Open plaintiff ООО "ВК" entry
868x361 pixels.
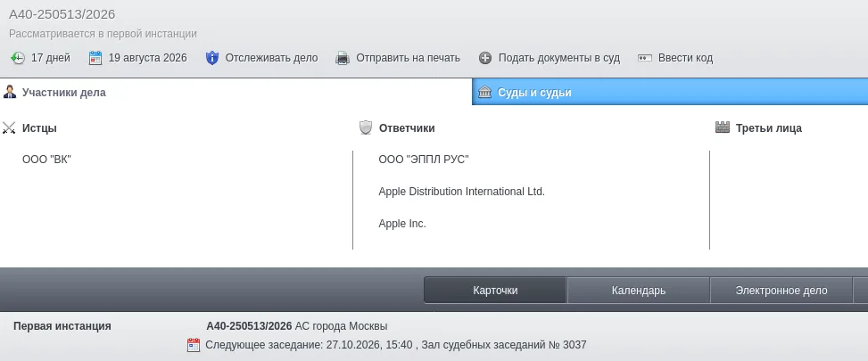[x=47, y=160]
